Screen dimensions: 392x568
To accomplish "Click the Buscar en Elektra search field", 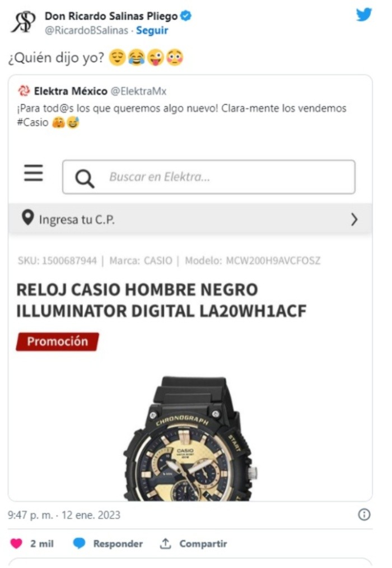I will [209, 177].
